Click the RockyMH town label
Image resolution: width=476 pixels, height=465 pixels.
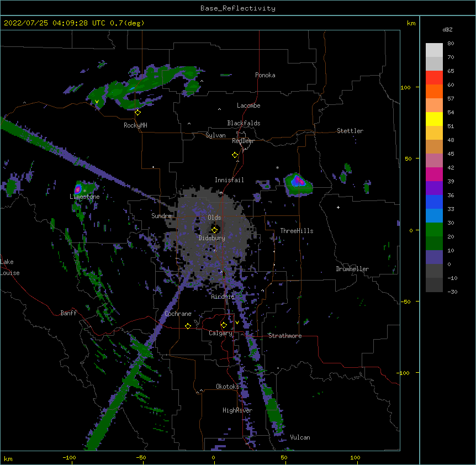tap(135, 125)
